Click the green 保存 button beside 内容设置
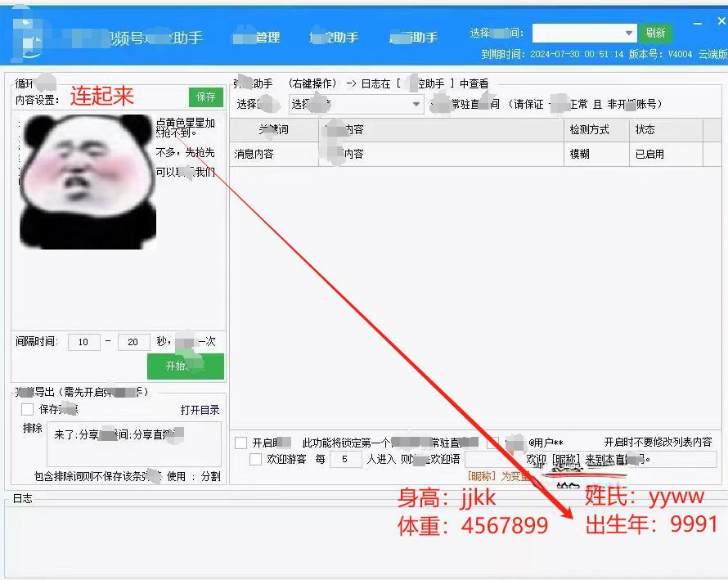Viewport: 728px width, 580px height. tap(206, 97)
